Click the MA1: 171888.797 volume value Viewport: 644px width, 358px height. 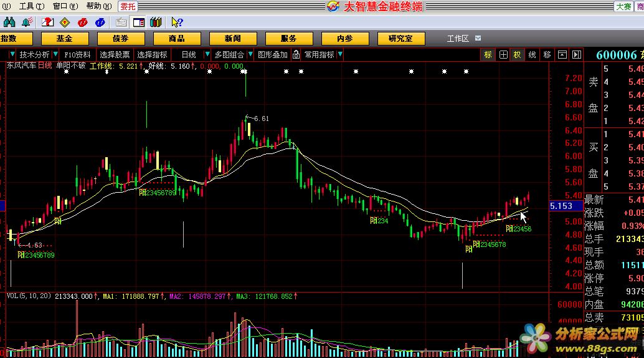point(133,296)
